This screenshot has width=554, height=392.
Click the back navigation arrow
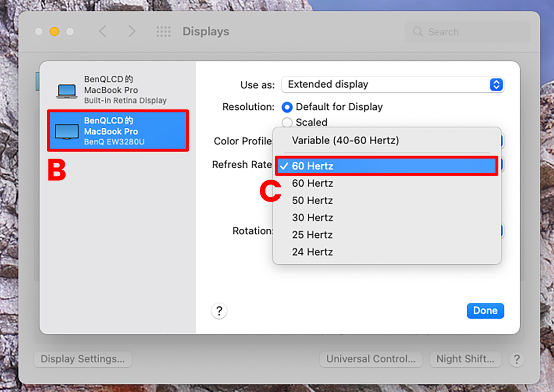(102, 31)
